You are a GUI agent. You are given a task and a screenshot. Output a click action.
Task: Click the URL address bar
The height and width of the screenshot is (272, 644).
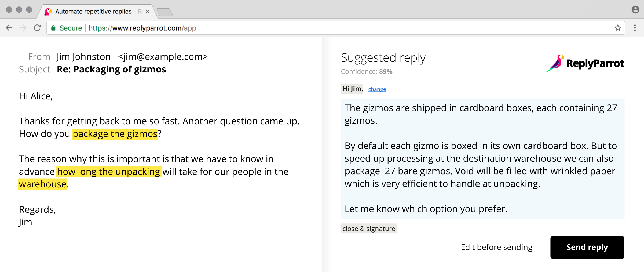tap(335, 28)
